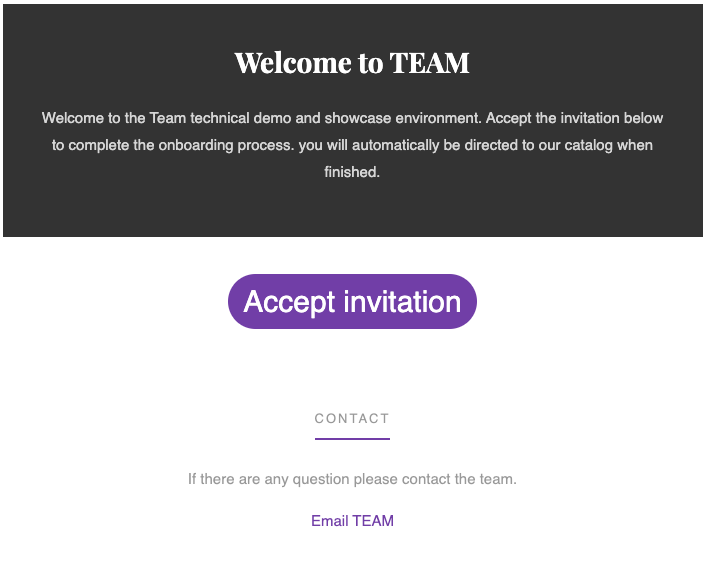Click the purple divider under CONTACT
The width and height of the screenshot is (708, 564).
point(352,438)
